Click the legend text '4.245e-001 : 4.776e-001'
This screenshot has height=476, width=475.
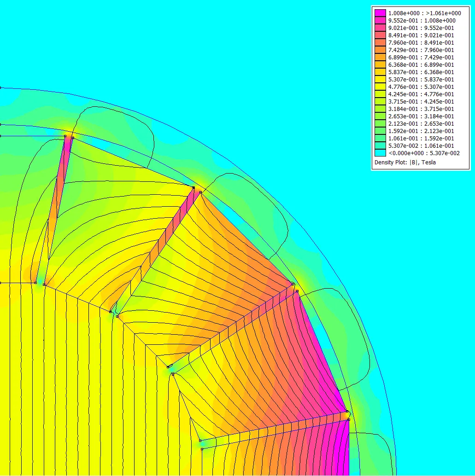click(x=421, y=94)
